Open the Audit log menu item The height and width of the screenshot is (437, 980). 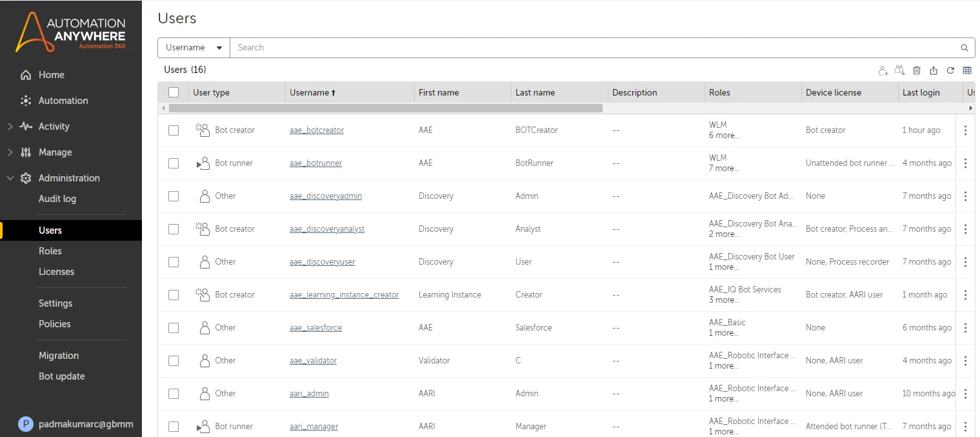point(58,198)
